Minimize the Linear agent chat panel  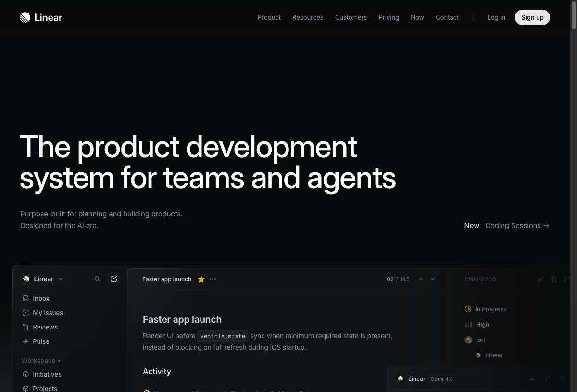pyautogui.click(x=532, y=379)
